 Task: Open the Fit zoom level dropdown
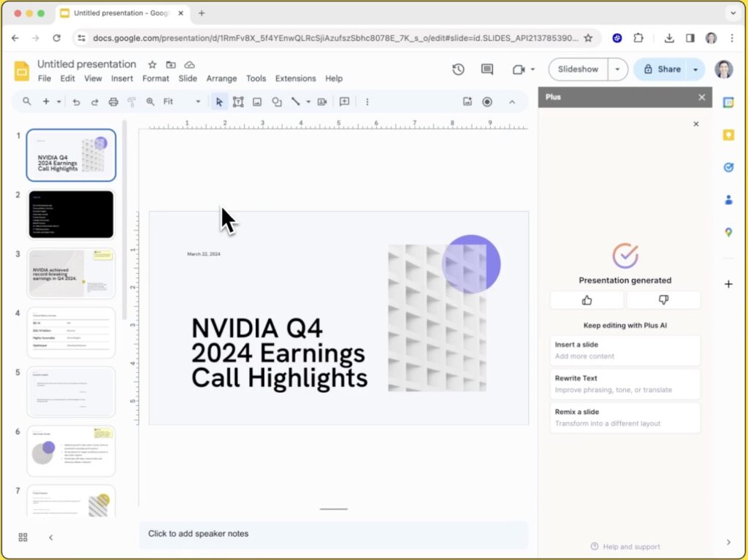pos(182,101)
